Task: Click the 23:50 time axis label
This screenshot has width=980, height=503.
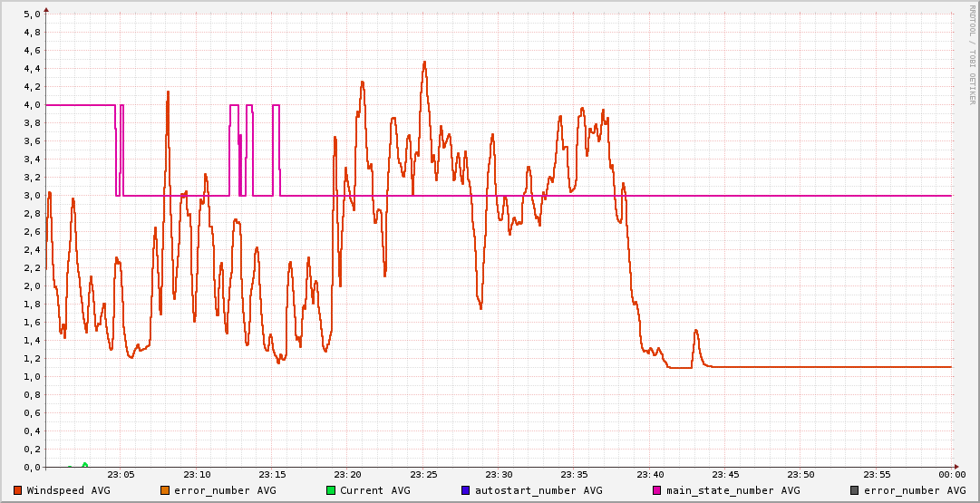Action: [801, 474]
